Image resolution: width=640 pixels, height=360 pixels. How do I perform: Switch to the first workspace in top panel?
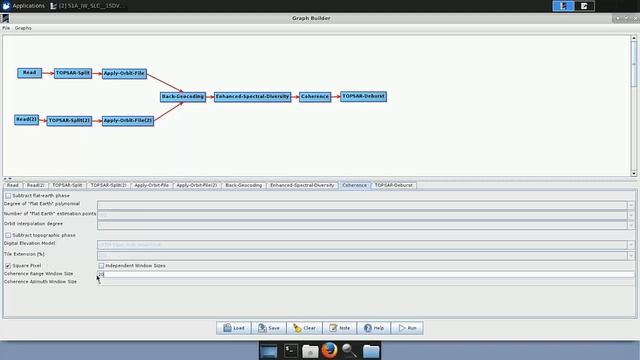point(563,6)
